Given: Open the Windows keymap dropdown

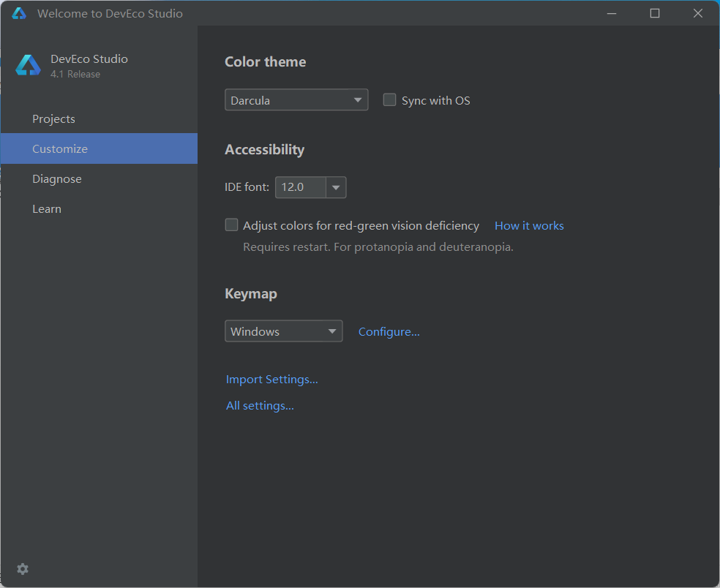Looking at the screenshot, I should (x=331, y=331).
